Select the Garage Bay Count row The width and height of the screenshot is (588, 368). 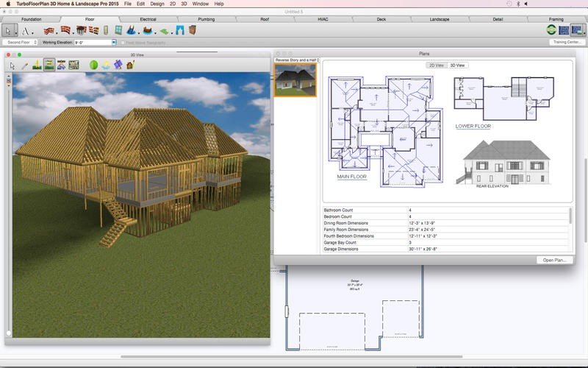pos(446,243)
